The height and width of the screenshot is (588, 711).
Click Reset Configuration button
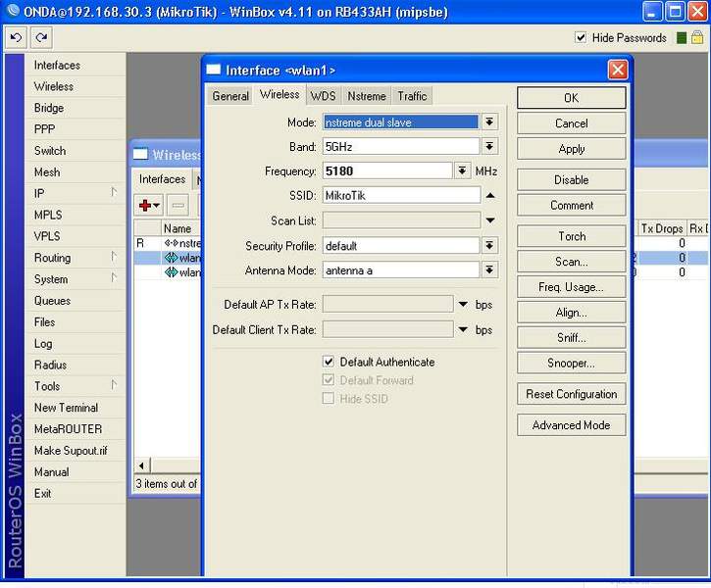tap(572, 394)
